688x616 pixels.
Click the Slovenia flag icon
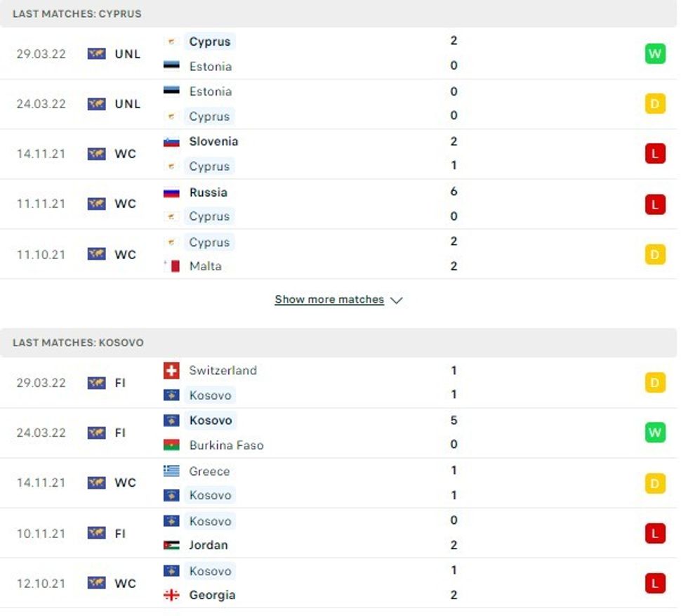171,142
